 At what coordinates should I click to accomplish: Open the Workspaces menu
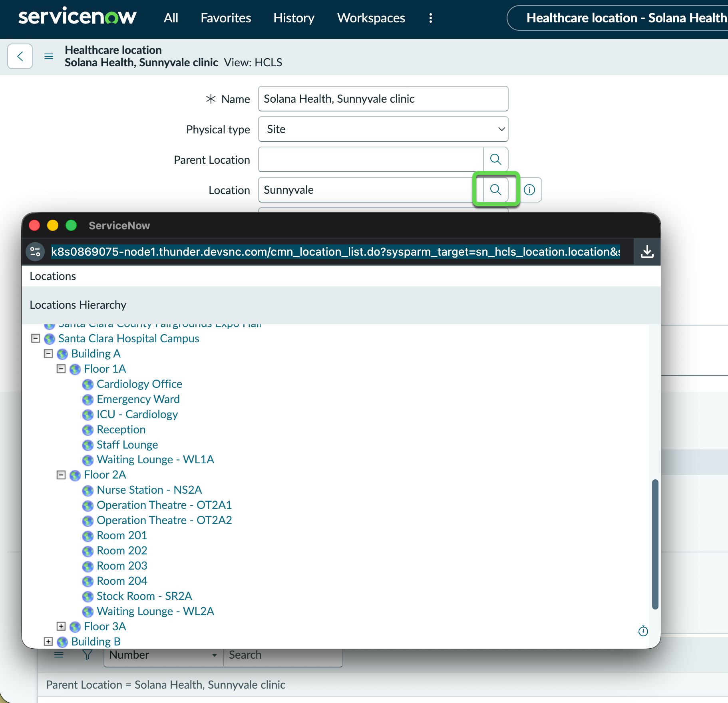(x=371, y=18)
